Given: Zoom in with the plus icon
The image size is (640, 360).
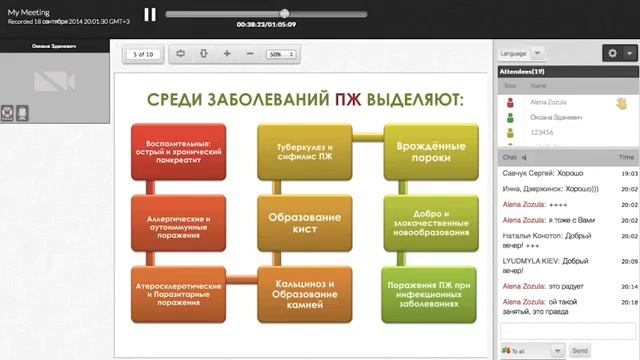Looking at the screenshot, I should tap(227, 53).
